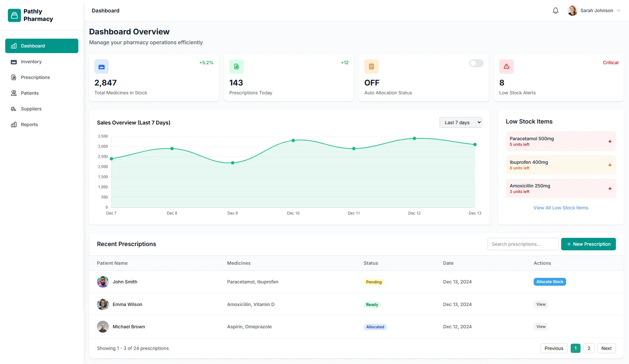The width and height of the screenshot is (629, 364).
Task: Click the blue Total Medicines in Stock icon
Action: click(x=102, y=67)
